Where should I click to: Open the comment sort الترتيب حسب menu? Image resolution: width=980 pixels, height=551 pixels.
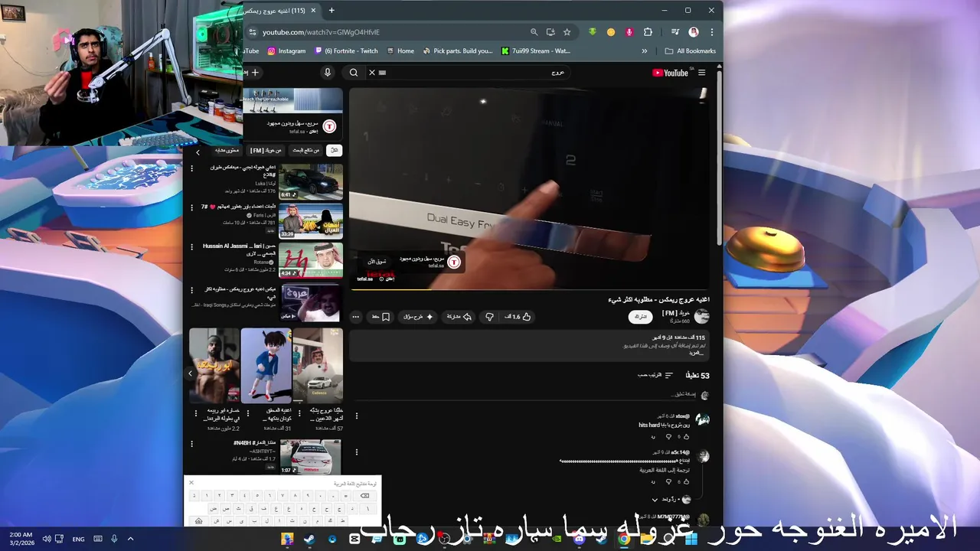pos(655,375)
